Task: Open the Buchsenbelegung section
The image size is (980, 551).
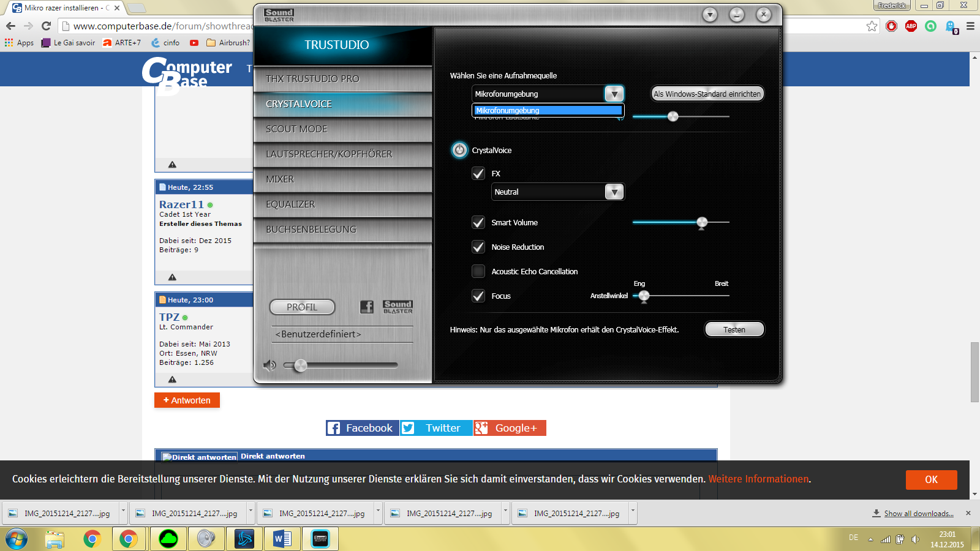Action: (x=342, y=230)
